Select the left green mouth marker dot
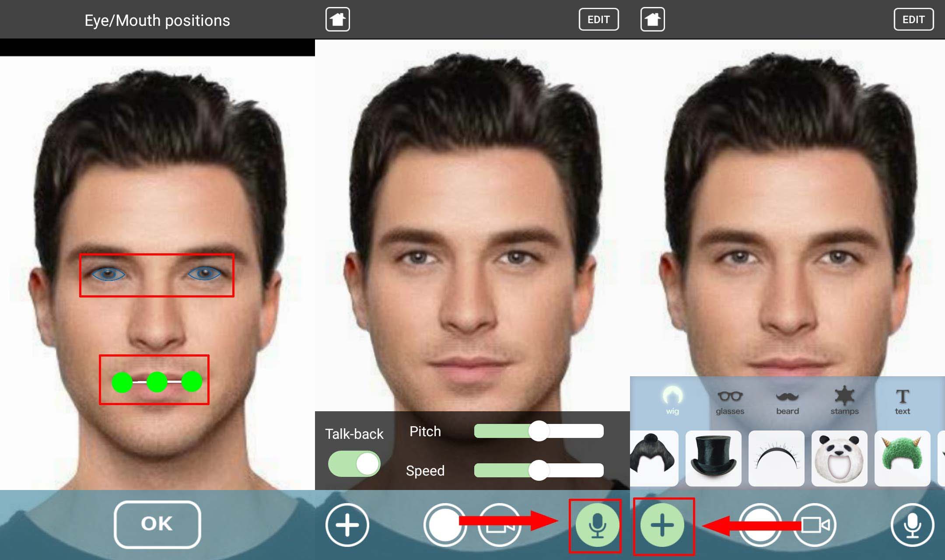 point(122,382)
